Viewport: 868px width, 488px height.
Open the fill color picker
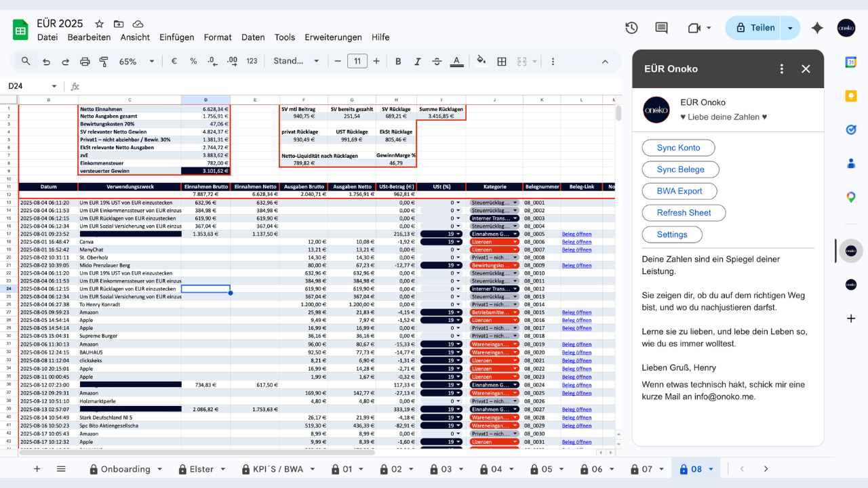481,61
